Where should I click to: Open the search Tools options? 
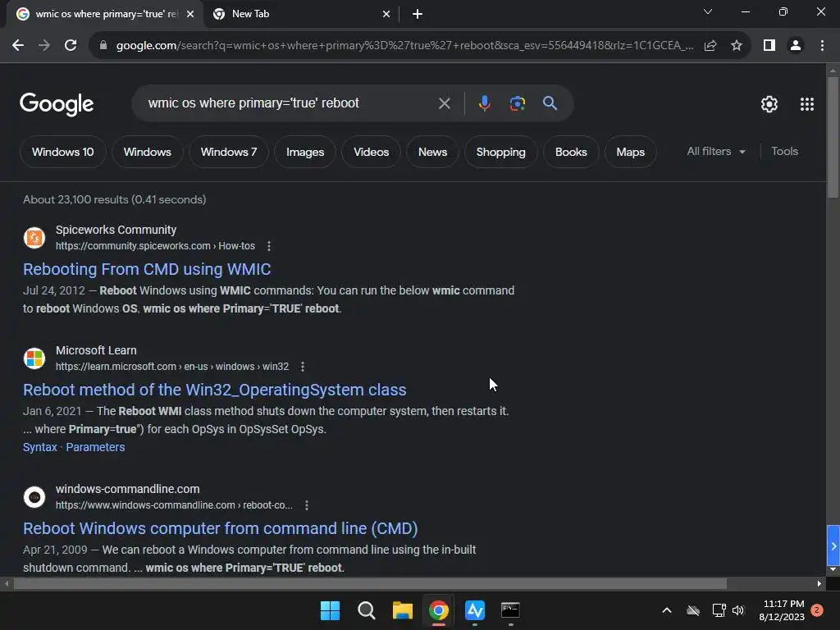(x=784, y=152)
